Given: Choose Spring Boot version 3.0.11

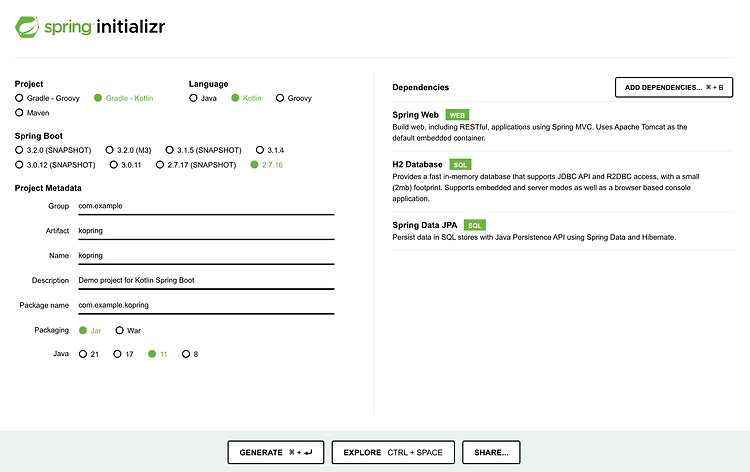Looking at the screenshot, I should pos(125,165).
